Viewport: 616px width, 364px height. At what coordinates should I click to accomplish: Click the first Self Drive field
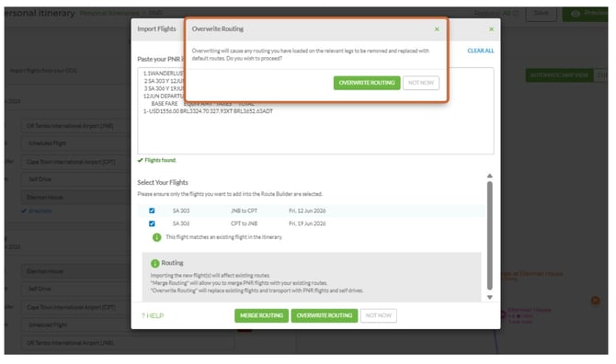pyautogui.click(x=76, y=179)
